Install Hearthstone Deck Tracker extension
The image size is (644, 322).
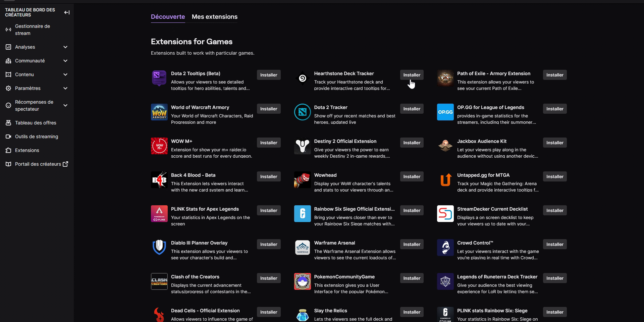click(412, 75)
